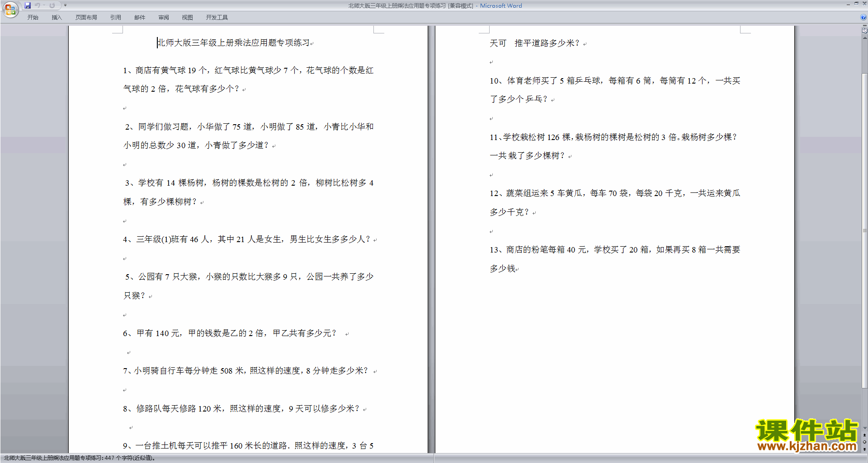Click the line '一共 栽了多少棵树？'
Screen dimensions: 868x463
(528, 156)
